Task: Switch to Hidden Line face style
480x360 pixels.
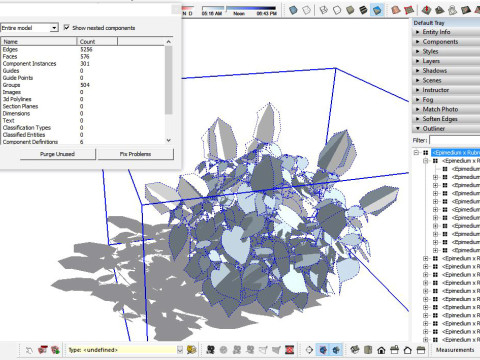Action: (337, 10)
